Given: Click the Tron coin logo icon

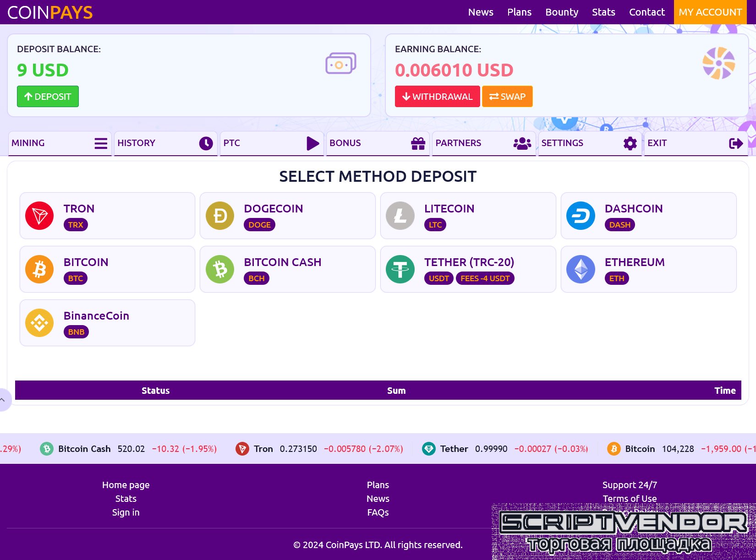Looking at the screenshot, I should coord(39,216).
